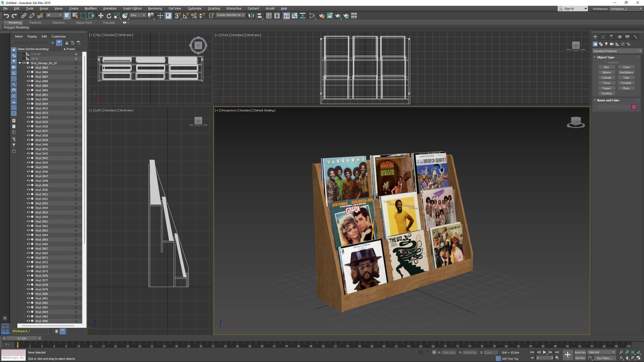Toggle Scene Explorer display filter funnel
This screenshot has height=362, width=644.
tap(59, 43)
